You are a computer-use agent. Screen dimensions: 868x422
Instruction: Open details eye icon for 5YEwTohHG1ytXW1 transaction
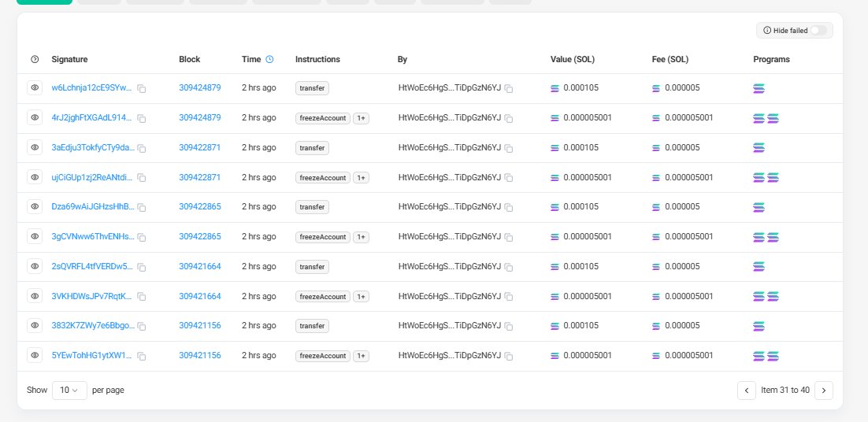[x=35, y=355]
